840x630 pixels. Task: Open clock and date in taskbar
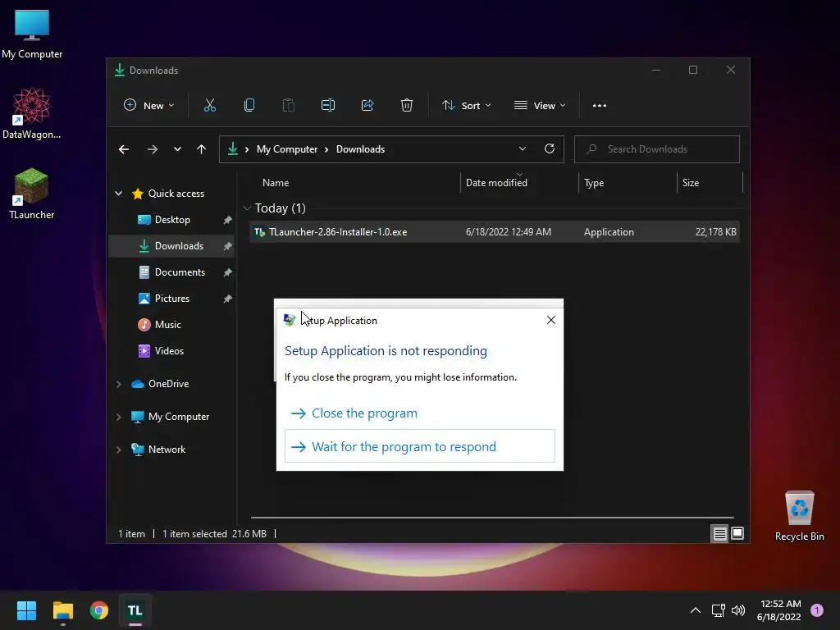(779, 610)
